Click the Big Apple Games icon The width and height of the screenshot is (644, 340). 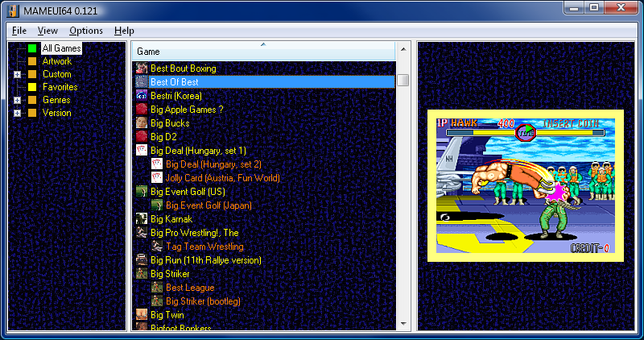pyautogui.click(x=142, y=110)
